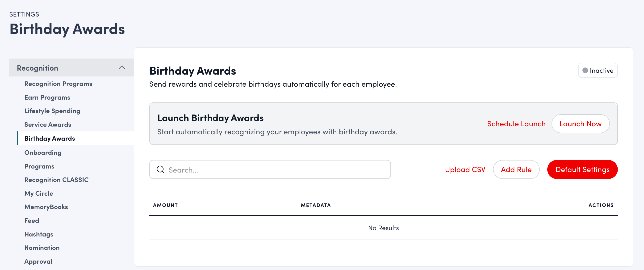The image size is (644, 270).
Task: Open Recognition Programs in sidebar
Action: pyautogui.click(x=58, y=84)
